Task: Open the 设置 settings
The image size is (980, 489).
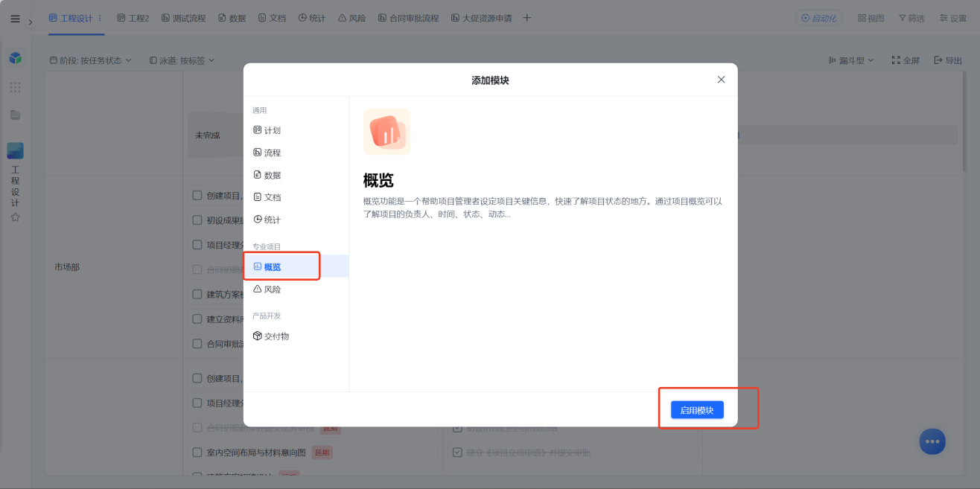Action: tap(952, 18)
